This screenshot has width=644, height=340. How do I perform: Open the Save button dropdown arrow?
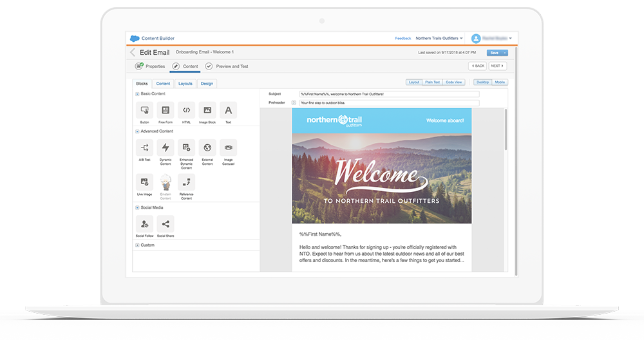click(505, 53)
